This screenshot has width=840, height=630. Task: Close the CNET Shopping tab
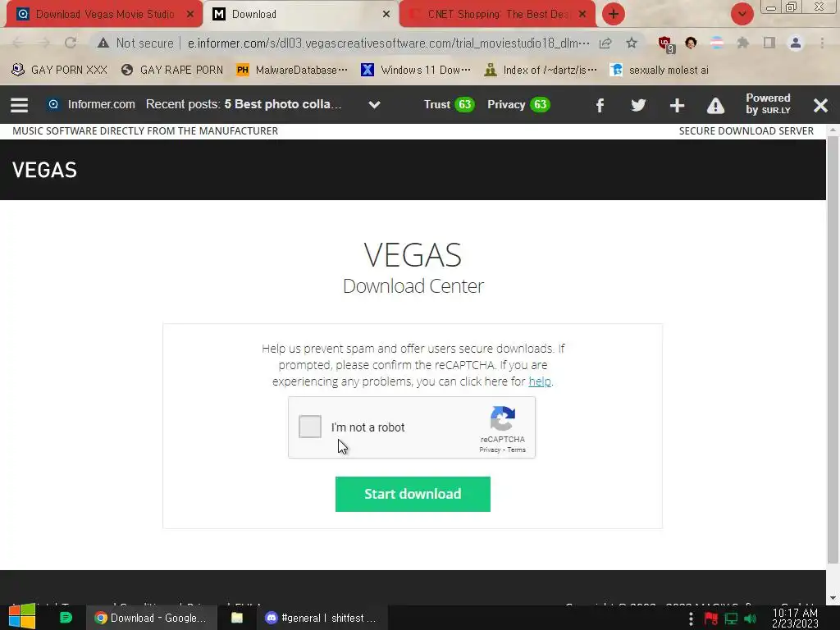click(582, 14)
